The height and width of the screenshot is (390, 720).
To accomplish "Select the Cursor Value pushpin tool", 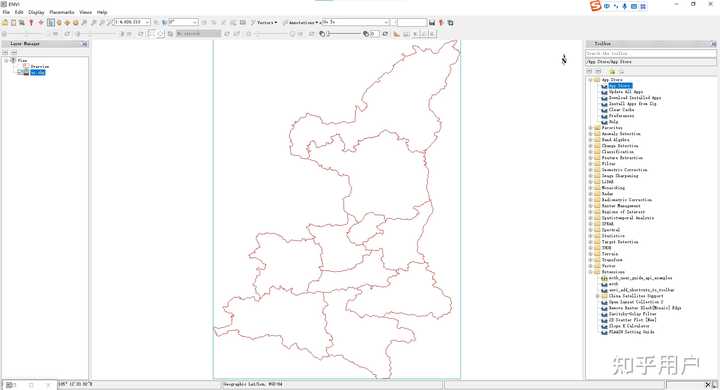I will click(31, 22).
